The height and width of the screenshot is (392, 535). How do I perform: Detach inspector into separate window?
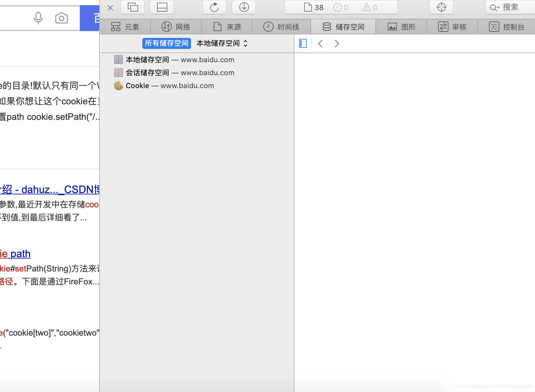pos(133,7)
